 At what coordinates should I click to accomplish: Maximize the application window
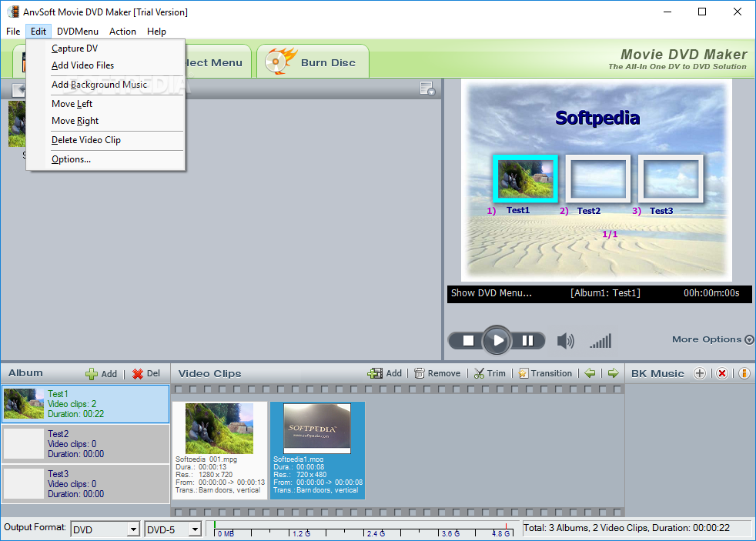pos(702,12)
